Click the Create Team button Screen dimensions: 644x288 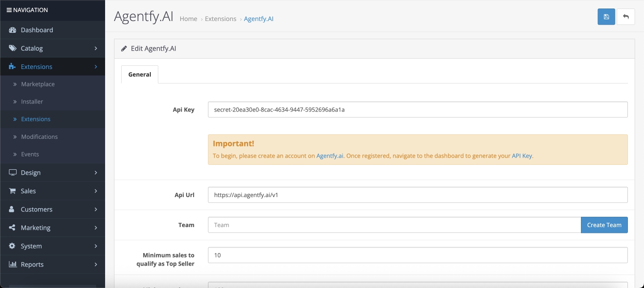click(604, 225)
